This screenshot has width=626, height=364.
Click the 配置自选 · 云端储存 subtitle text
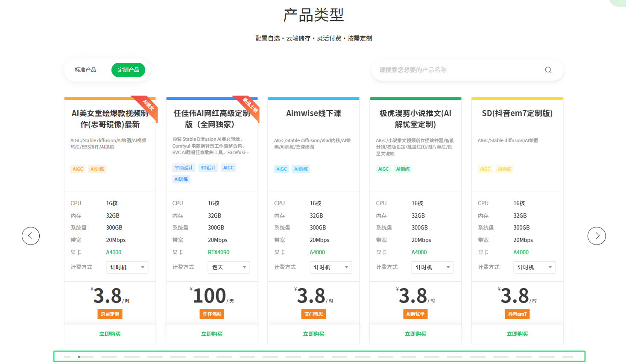[313, 38]
